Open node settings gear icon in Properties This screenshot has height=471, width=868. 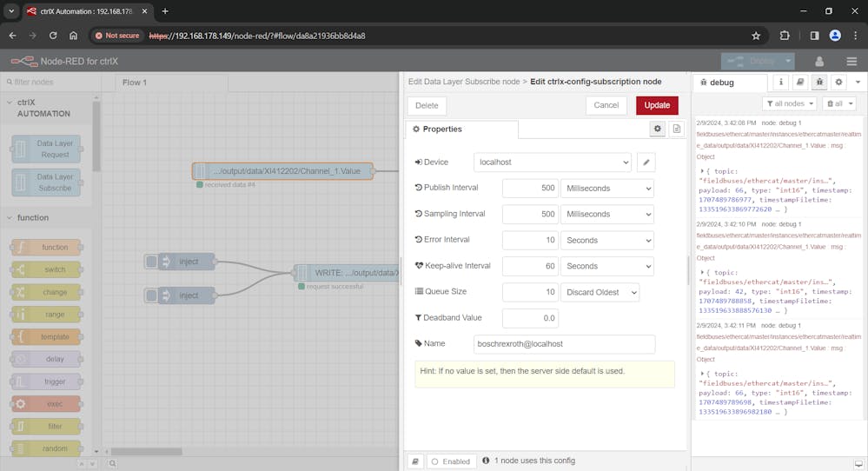[658, 129]
